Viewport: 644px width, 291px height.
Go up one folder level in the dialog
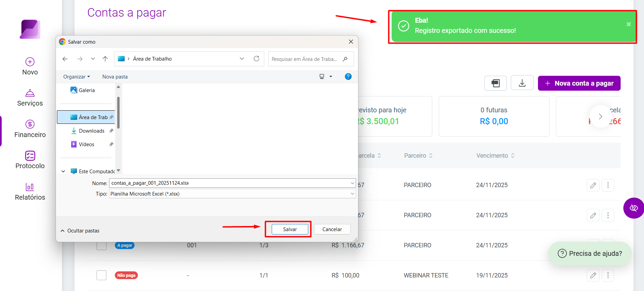(x=105, y=59)
